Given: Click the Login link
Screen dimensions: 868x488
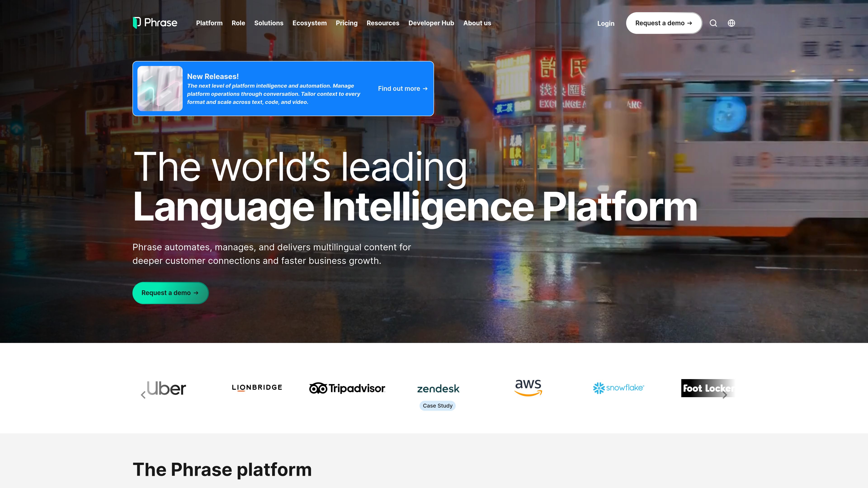Looking at the screenshot, I should pos(606,23).
